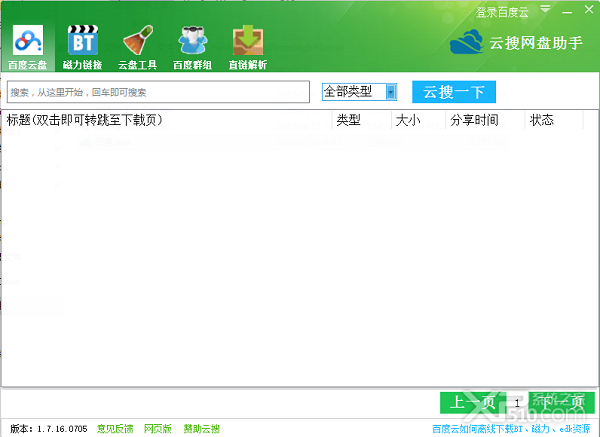Open the 百度云如何离线下载BT help link
This screenshot has height=437, width=600.
[511, 429]
